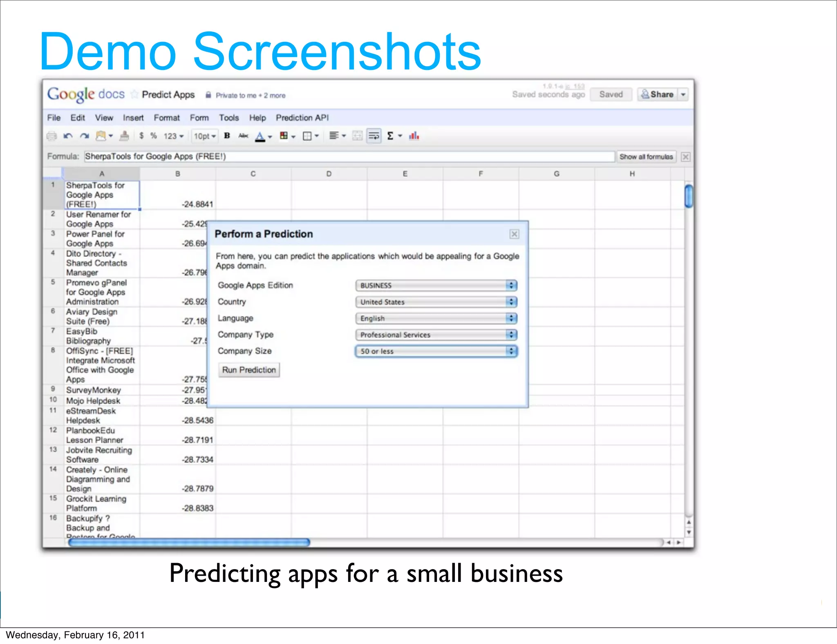Format cell as currency with $ icon

[x=141, y=136]
